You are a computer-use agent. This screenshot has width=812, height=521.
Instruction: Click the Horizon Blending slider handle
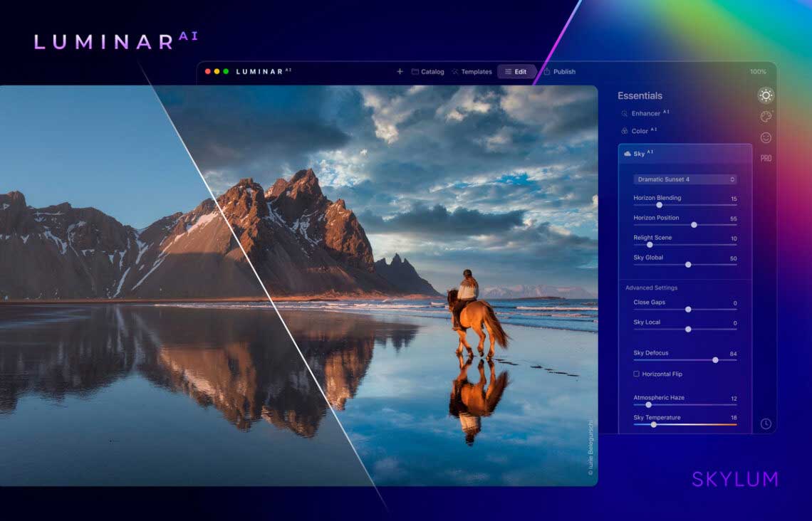(x=660, y=205)
